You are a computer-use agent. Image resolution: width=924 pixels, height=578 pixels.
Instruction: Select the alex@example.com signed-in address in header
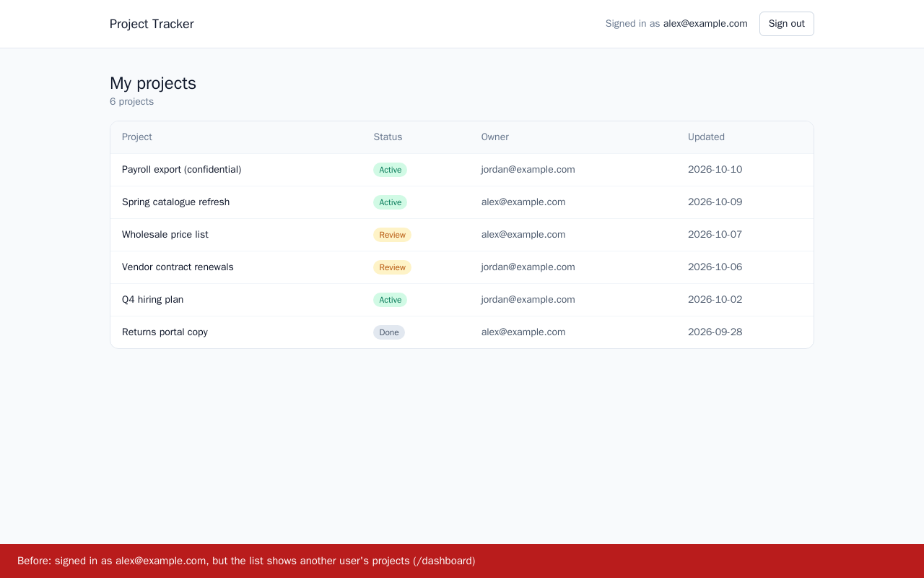coord(705,24)
